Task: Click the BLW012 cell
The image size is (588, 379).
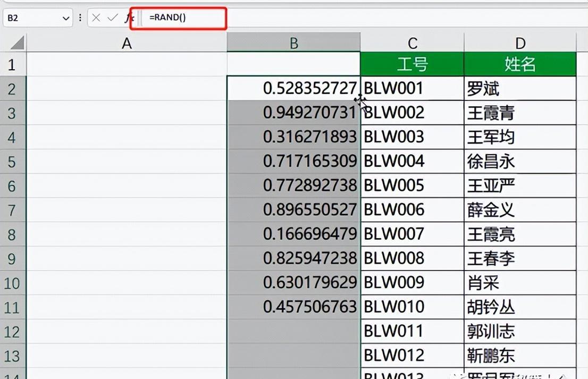Action: pyautogui.click(x=412, y=355)
